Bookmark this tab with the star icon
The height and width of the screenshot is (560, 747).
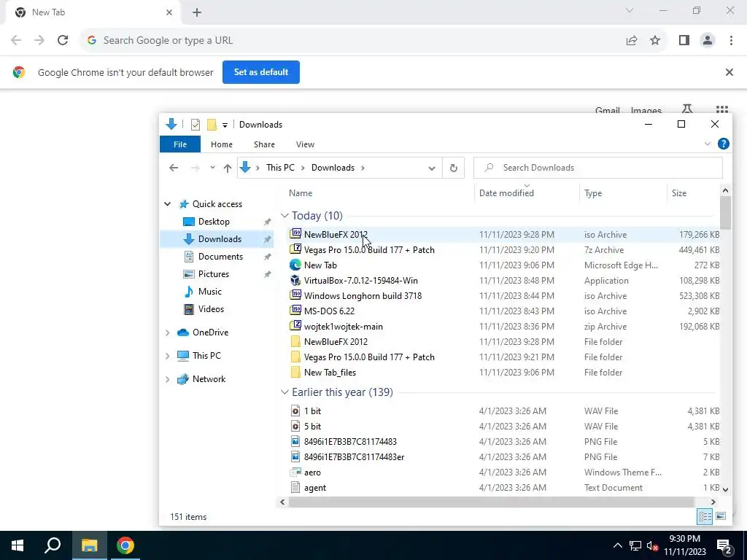coord(655,41)
